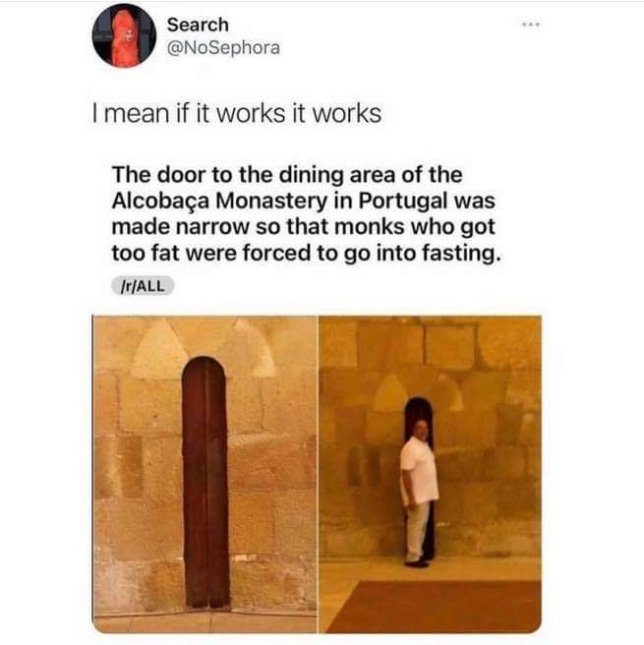Screen dimensions: 644x645
Task: Click the dark wooden narrow door
Action: (205, 482)
